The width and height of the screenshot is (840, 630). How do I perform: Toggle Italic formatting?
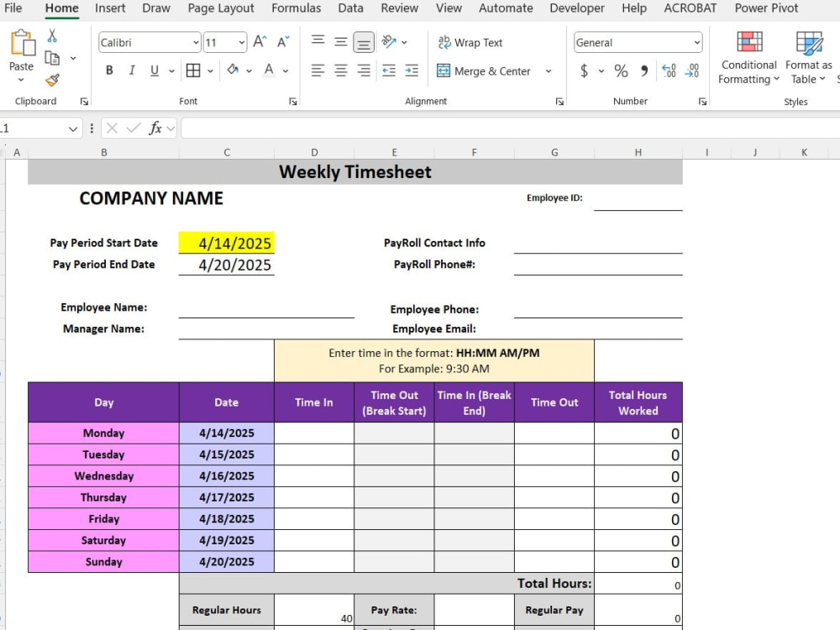(132, 71)
